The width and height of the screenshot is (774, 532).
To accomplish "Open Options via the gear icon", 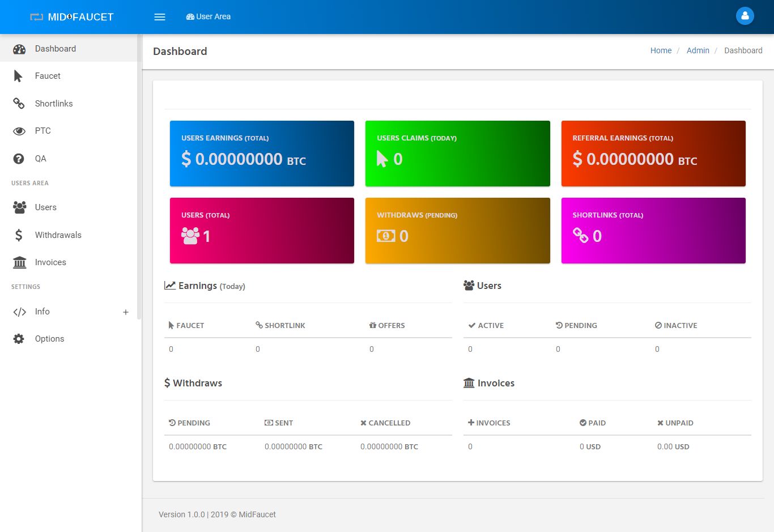I will 19,339.
